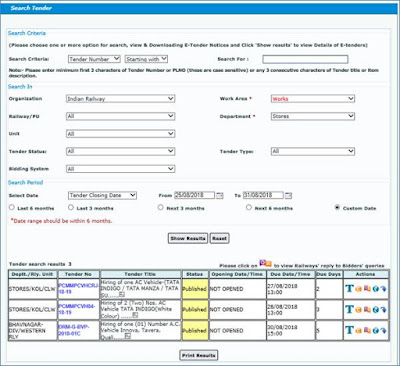
Task: Click the blue globe icon in the 28/08/2018 row
Action: click(x=376, y=310)
